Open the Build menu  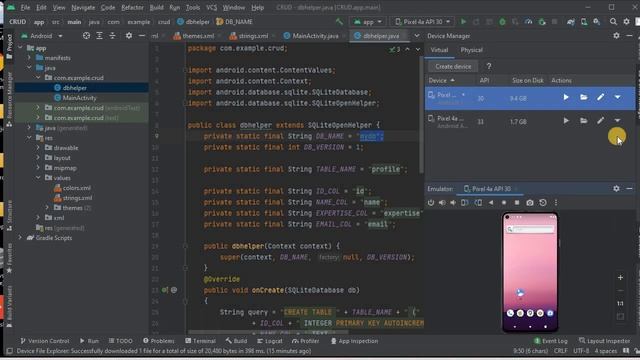pyautogui.click(x=156, y=7)
